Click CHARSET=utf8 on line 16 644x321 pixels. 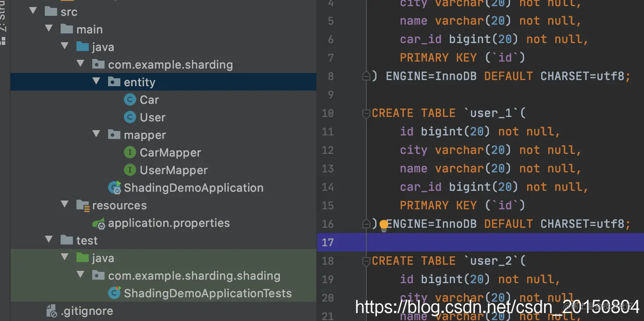(582, 224)
